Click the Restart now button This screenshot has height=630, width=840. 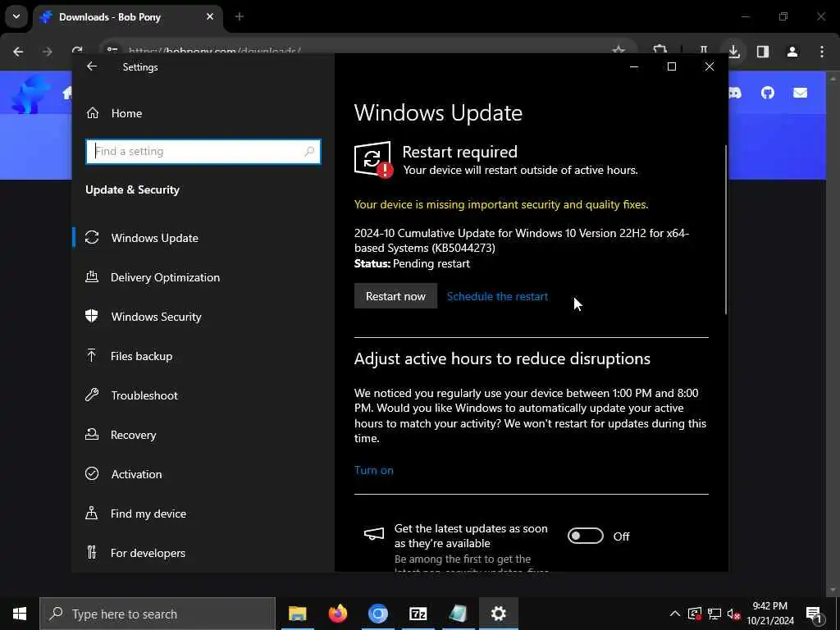pos(395,296)
